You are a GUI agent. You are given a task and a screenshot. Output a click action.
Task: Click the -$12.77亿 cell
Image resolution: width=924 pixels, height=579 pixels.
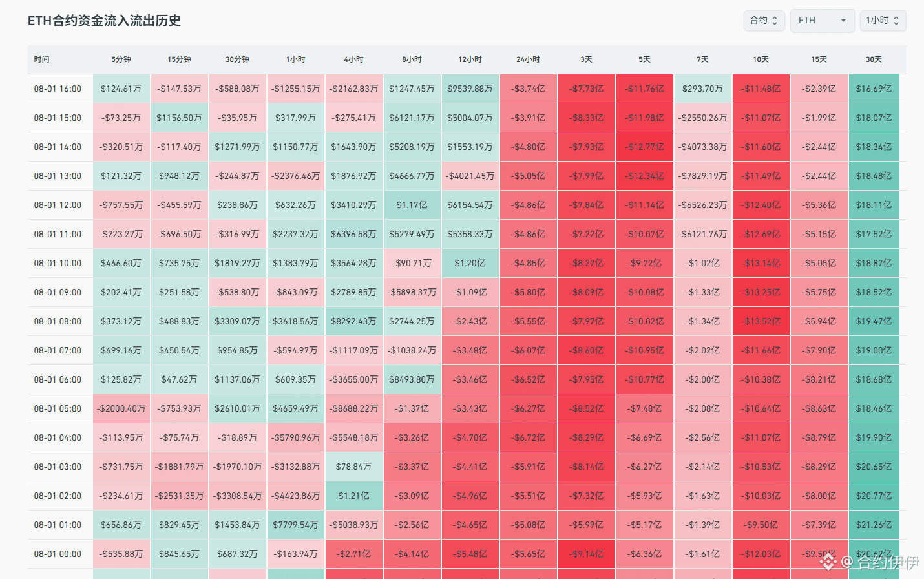tap(645, 147)
